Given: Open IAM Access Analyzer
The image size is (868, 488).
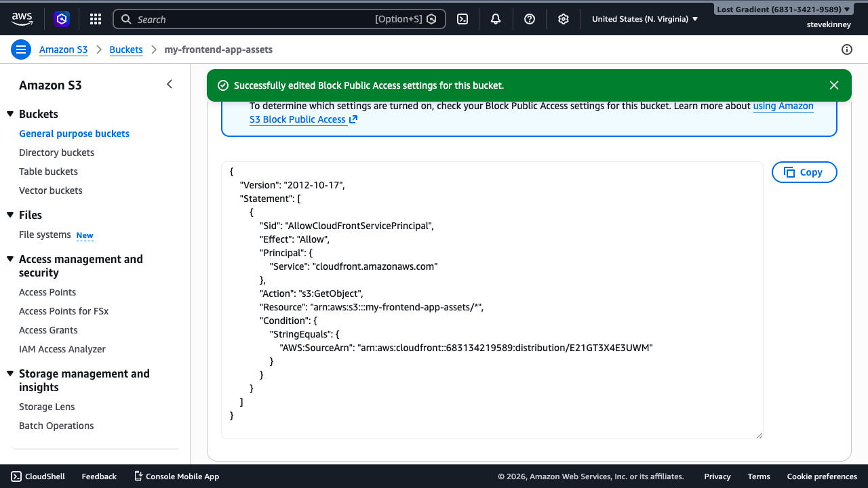Looking at the screenshot, I should 62,349.
